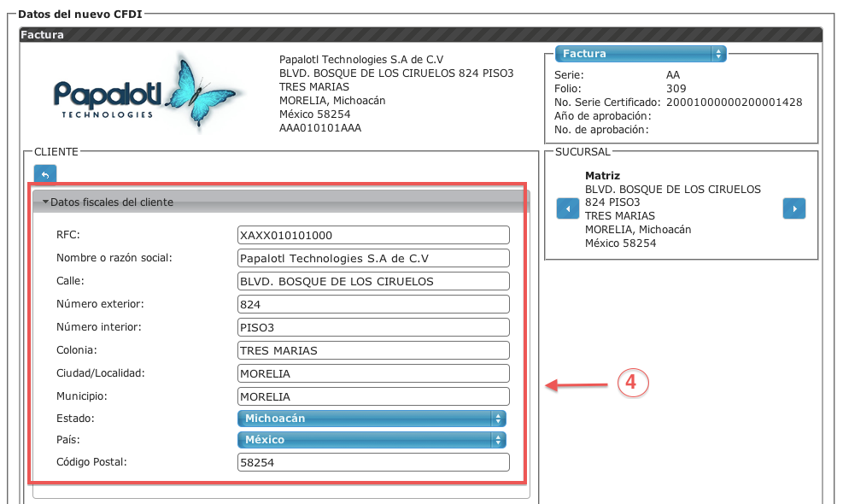The height and width of the screenshot is (504, 843).
Task: Click the issuer line TRES MARIAS in header
Action: coord(314,86)
